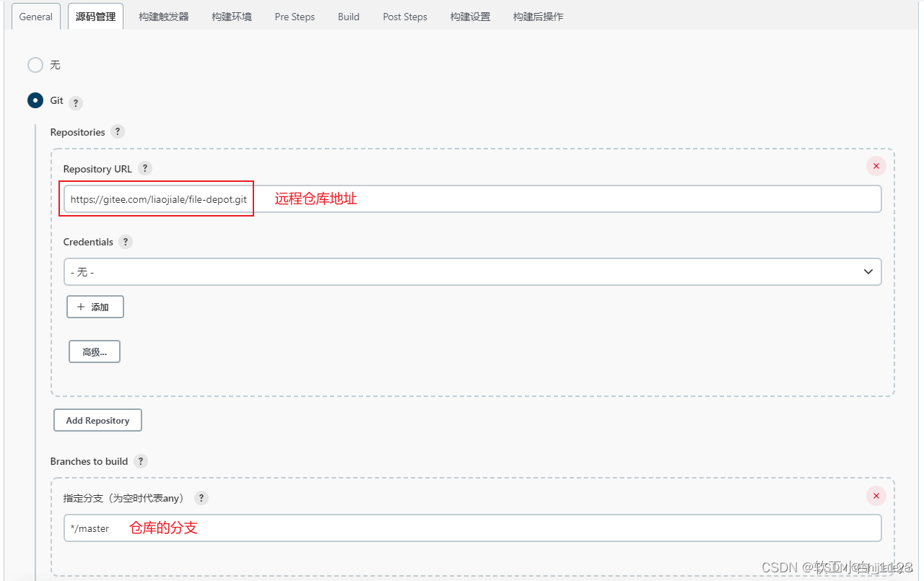
Task: Select the 无 radio option
Action: click(35, 65)
